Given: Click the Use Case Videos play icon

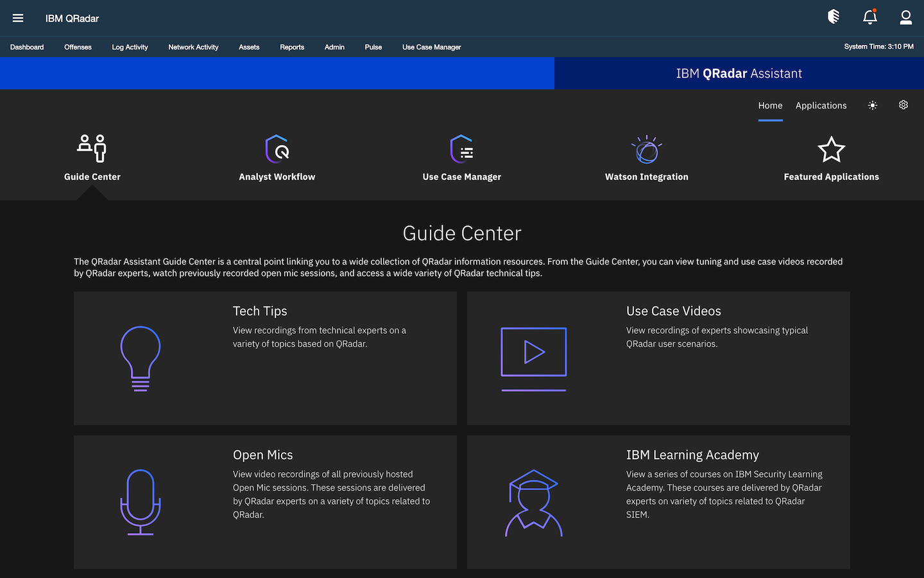Looking at the screenshot, I should point(533,352).
